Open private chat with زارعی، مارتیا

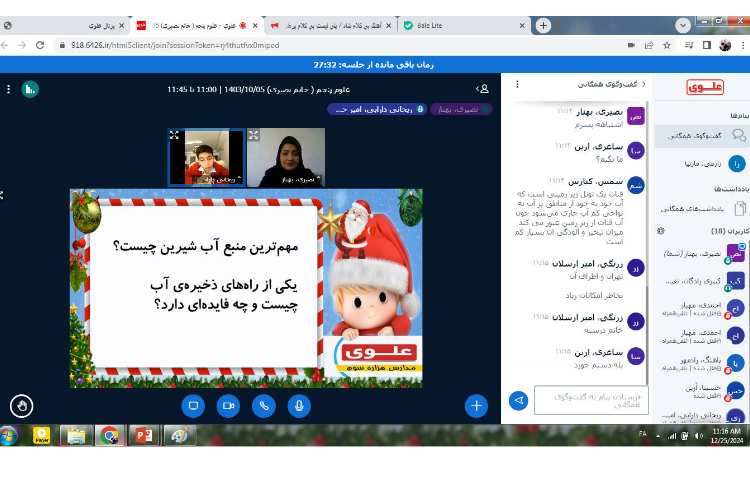pyautogui.click(x=702, y=164)
